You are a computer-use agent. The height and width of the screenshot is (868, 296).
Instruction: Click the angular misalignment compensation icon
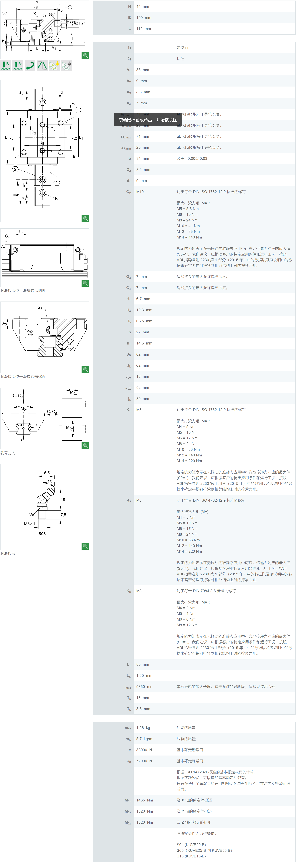[x=42, y=65]
